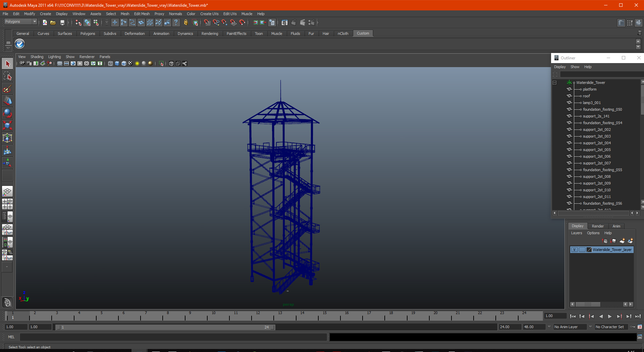Choose the Rotate tool sphere icon
This screenshot has height=352, width=644.
[7, 113]
